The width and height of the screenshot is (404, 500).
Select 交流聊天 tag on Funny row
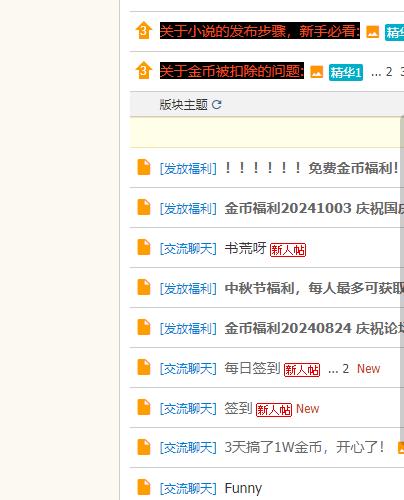pyautogui.click(x=188, y=488)
